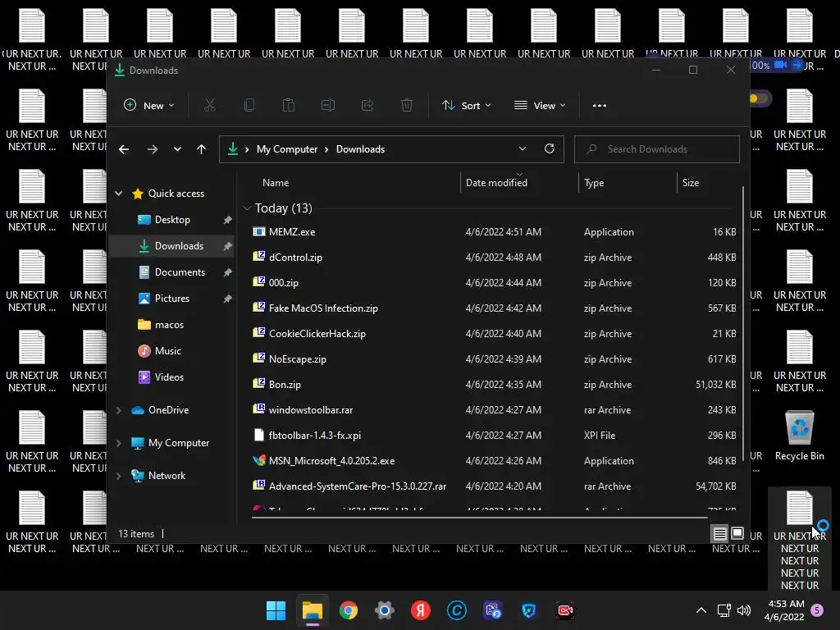840x630 pixels.
Task: Open the macos folder in sidebar
Action: [x=171, y=325]
